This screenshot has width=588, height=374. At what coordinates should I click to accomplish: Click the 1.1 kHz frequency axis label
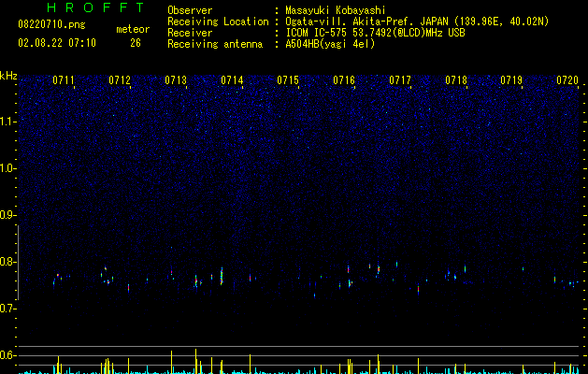click(x=8, y=122)
